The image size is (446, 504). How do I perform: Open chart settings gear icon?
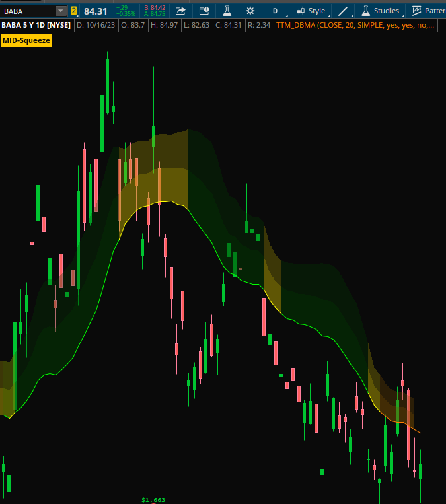click(250, 11)
